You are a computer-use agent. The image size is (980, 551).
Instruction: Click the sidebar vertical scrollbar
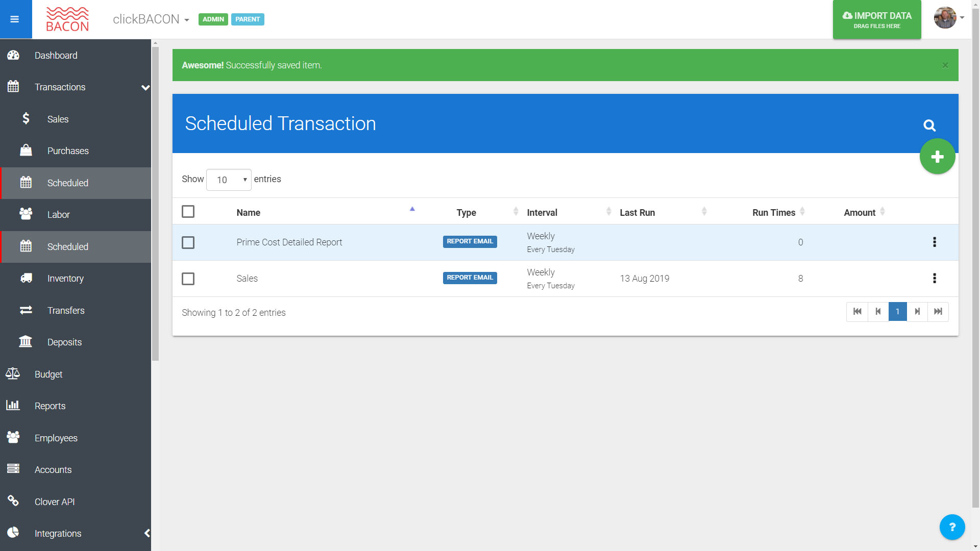point(155,204)
